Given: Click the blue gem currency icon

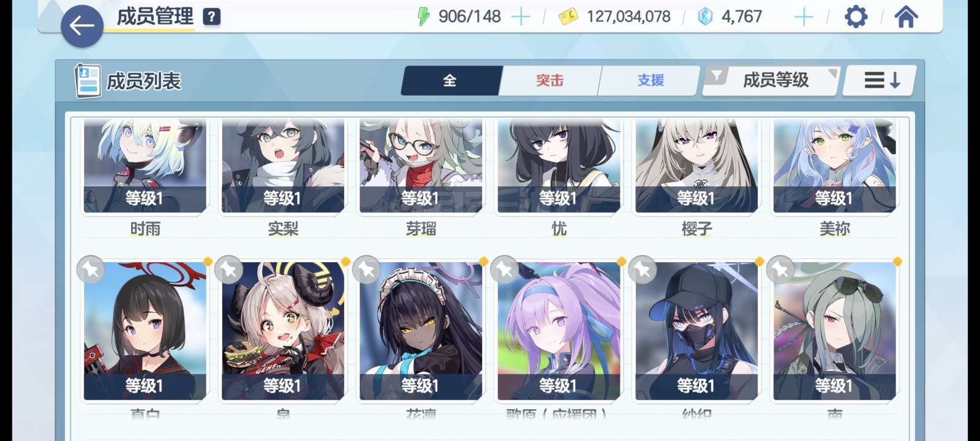Looking at the screenshot, I should 706,17.
